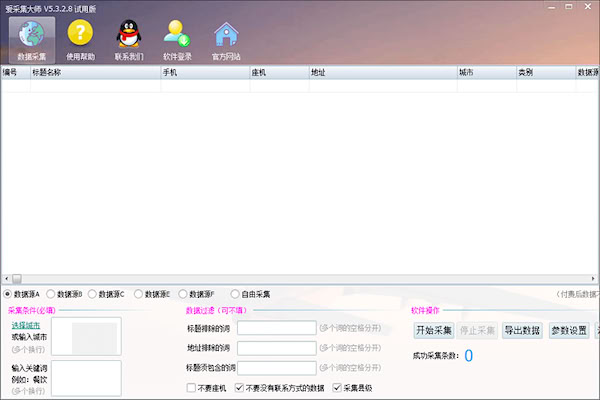The width and height of the screenshot is (600, 400).
Task: Select the 自由采集 radio button
Action: [235, 294]
